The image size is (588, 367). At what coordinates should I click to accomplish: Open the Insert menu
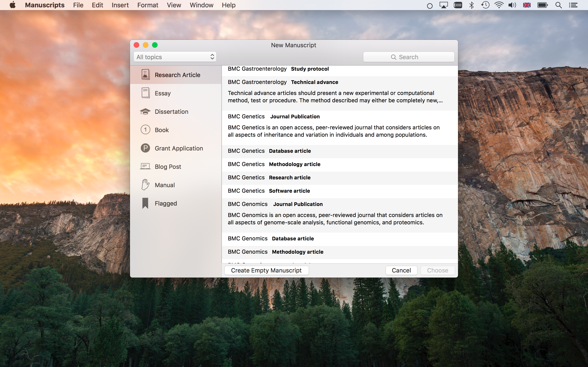pyautogui.click(x=120, y=5)
